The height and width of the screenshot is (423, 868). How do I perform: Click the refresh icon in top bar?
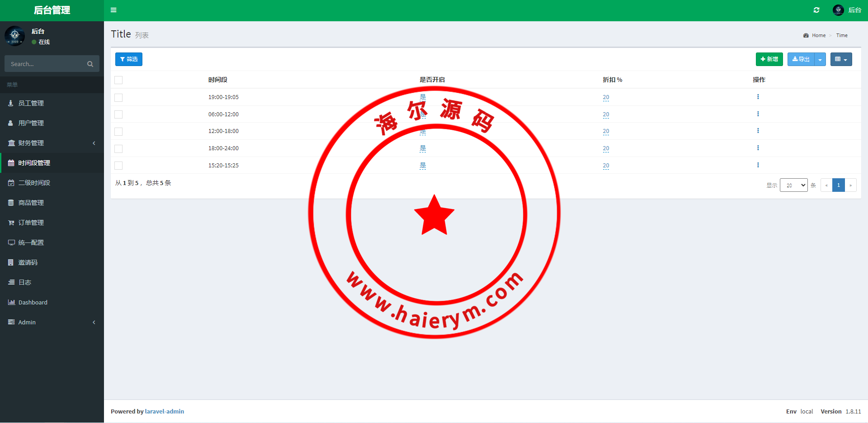coord(816,10)
